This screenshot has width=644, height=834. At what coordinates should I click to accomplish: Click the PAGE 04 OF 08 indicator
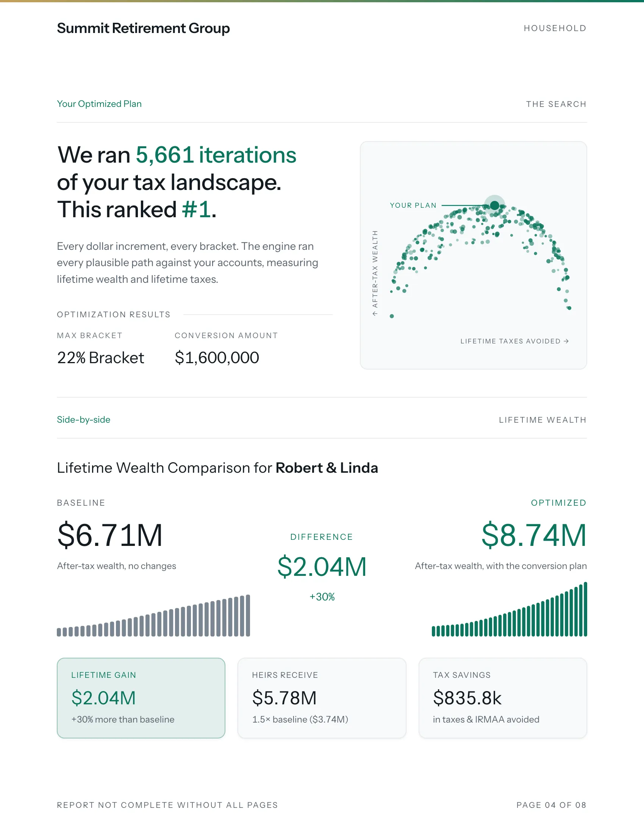click(x=551, y=805)
